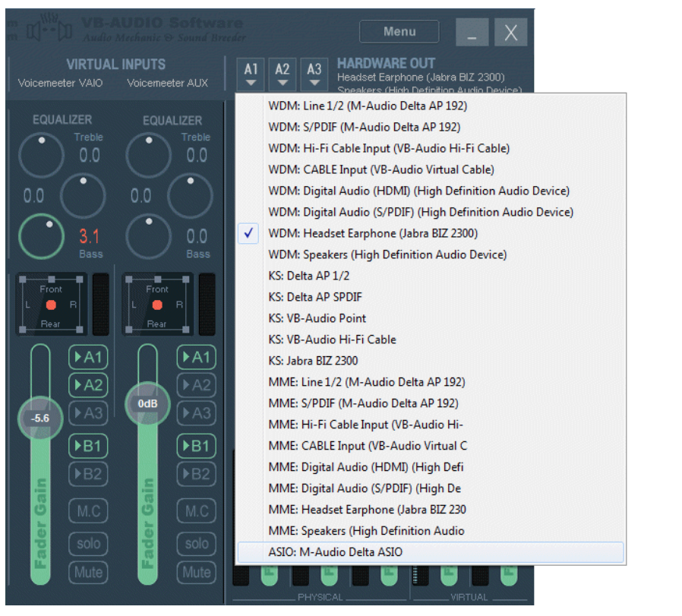This screenshot has height=616, width=682.
Task: Enable A2 bus routing on Voicemeeter AUX strip
Action: (197, 385)
